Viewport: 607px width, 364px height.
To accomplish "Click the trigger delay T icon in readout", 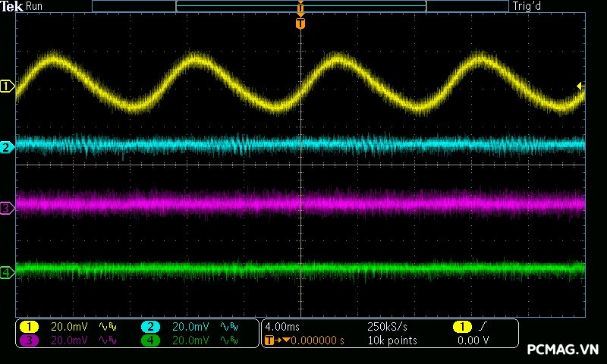I will point(269,340).
